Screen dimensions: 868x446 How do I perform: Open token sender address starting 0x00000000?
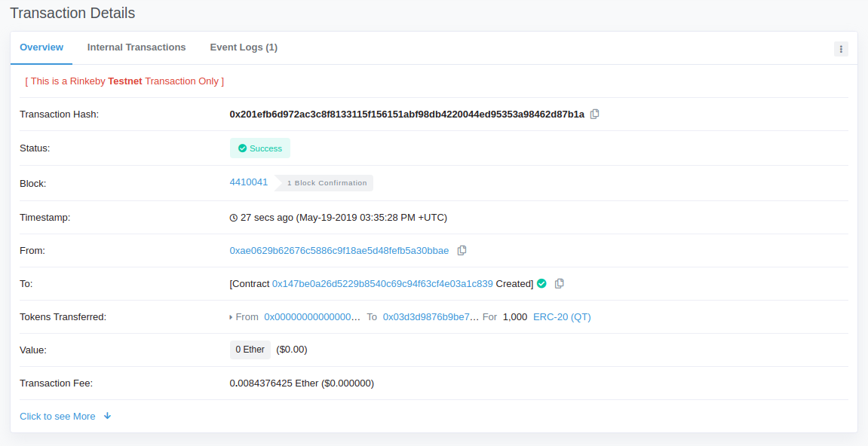[311, 316]
